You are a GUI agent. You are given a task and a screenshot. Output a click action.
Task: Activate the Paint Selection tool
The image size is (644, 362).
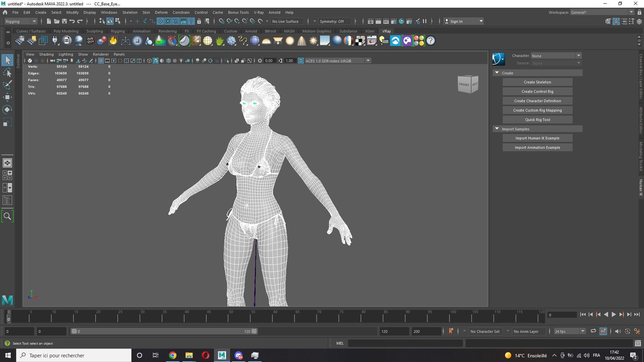tap(7, 85)
